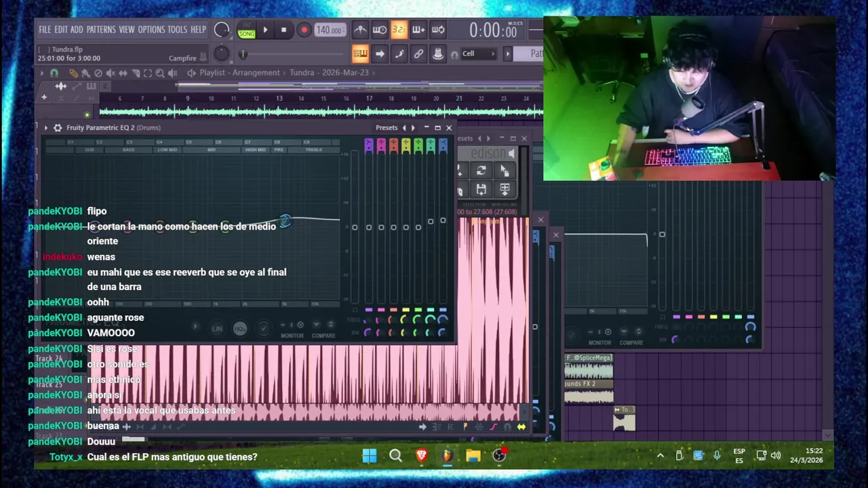Select the playlist Paint brush tool

click(x=85, y=73)
